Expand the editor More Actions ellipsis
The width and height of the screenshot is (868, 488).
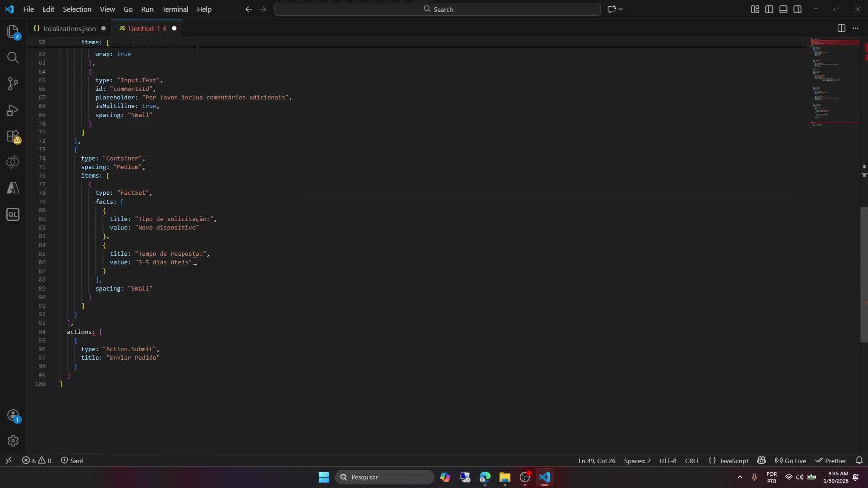click(x=855, y=28)
